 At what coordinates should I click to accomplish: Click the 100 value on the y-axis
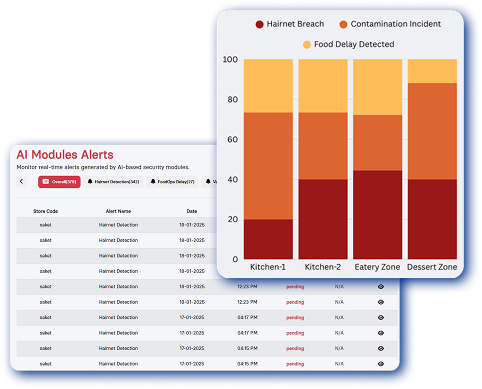pyautogui.click(x=230, y=60)
